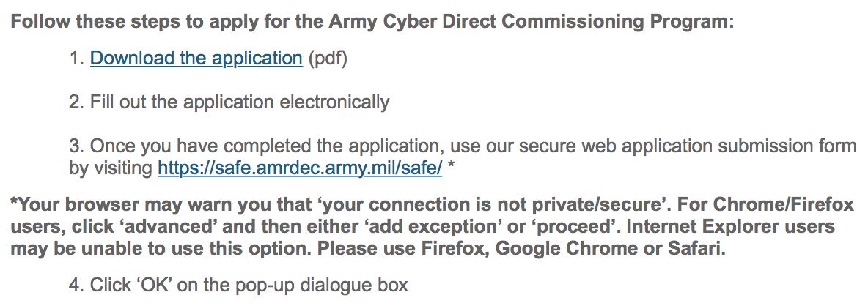
Task: Click the 'Once you have completed the application' sentence
Action: [463, 157]
